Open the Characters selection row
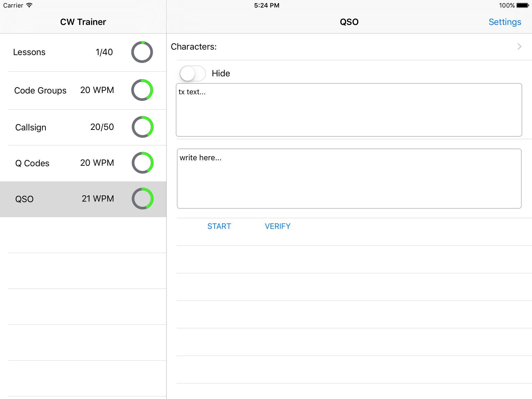This screenshot has width=532, height=399. tap(338, 47)
